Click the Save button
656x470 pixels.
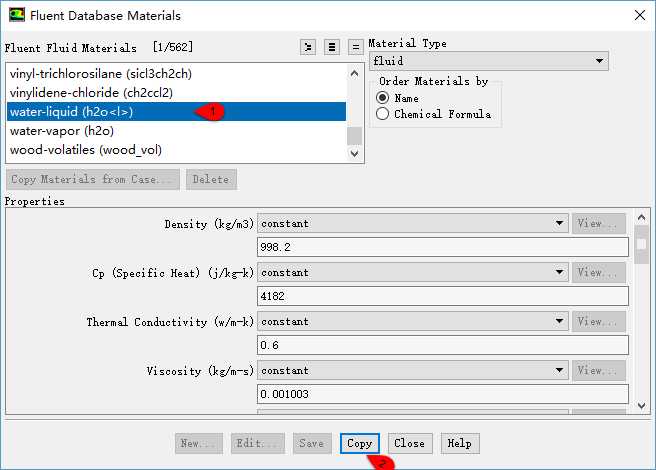click(x=312, y=443)
